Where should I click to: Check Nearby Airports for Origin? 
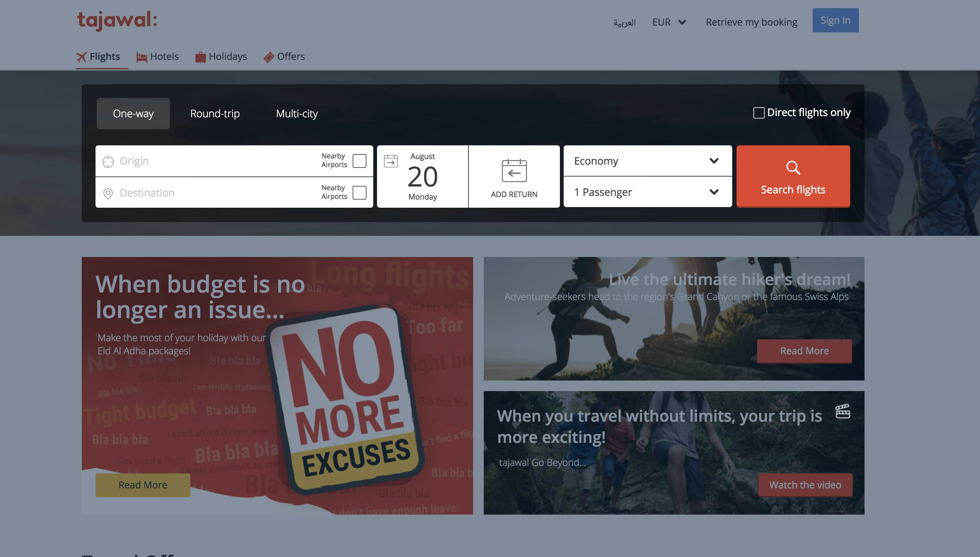pos(359,161)
